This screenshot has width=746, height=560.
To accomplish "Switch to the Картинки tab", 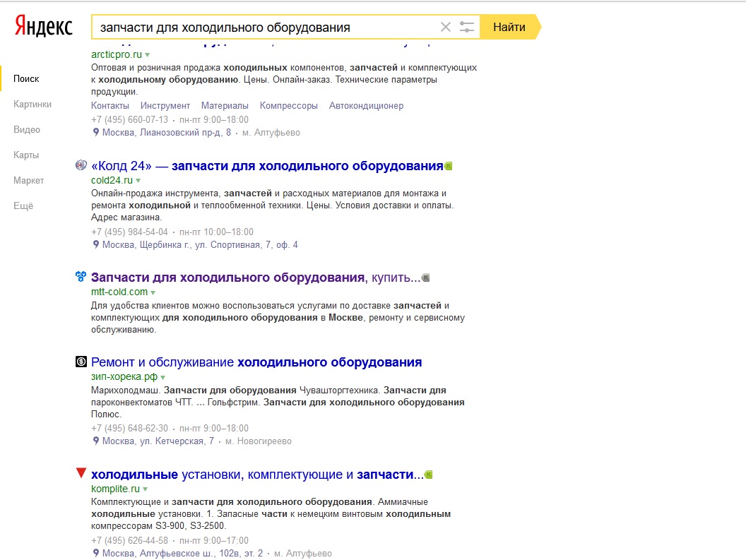I will point(32,105).
